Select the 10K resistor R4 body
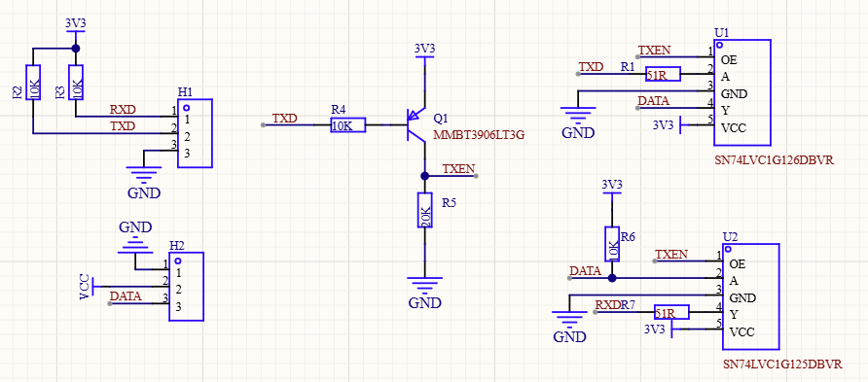868x382 pixels. click(x=348, y=125)
